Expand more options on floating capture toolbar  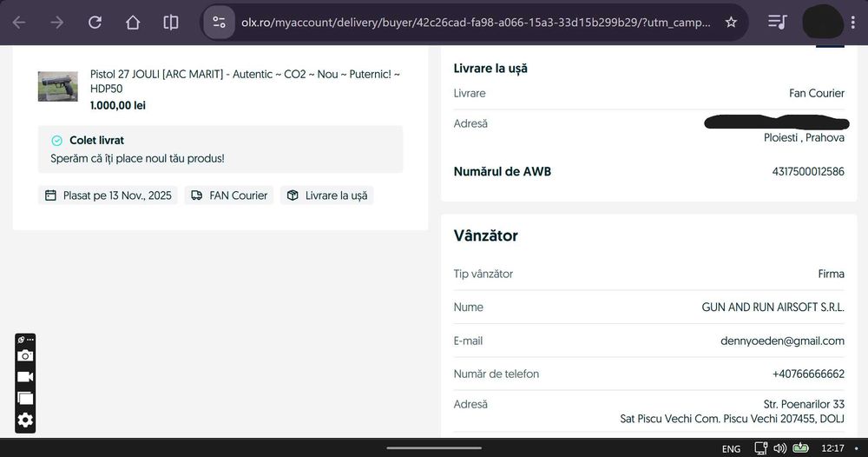pos(30,339)
